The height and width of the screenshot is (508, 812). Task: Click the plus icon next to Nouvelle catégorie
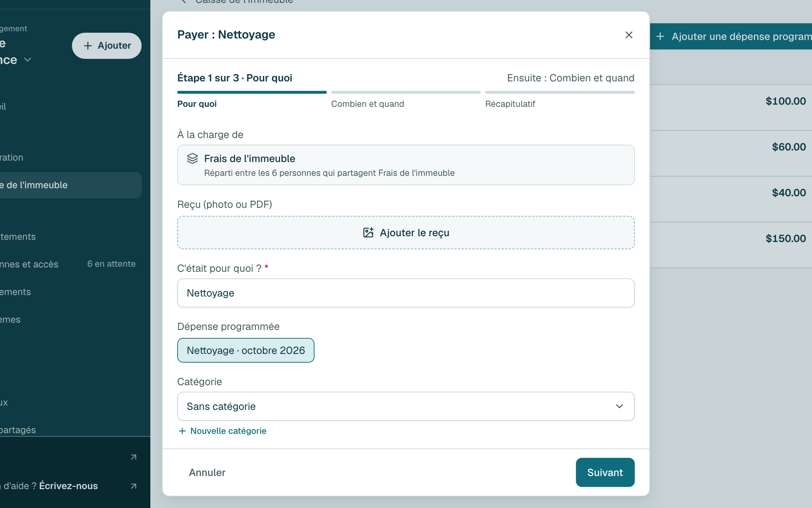[x=182, y=431]
